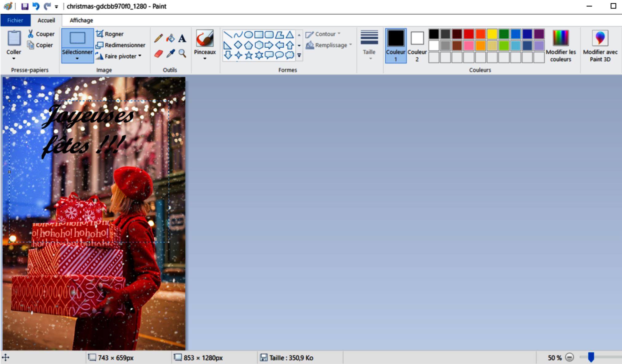Click the Save icon in title bar

click(25, 6)
